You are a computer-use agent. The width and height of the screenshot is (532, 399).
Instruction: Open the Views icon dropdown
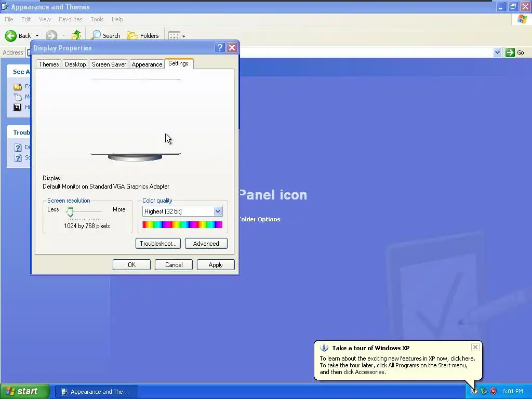tap(177, 36)
